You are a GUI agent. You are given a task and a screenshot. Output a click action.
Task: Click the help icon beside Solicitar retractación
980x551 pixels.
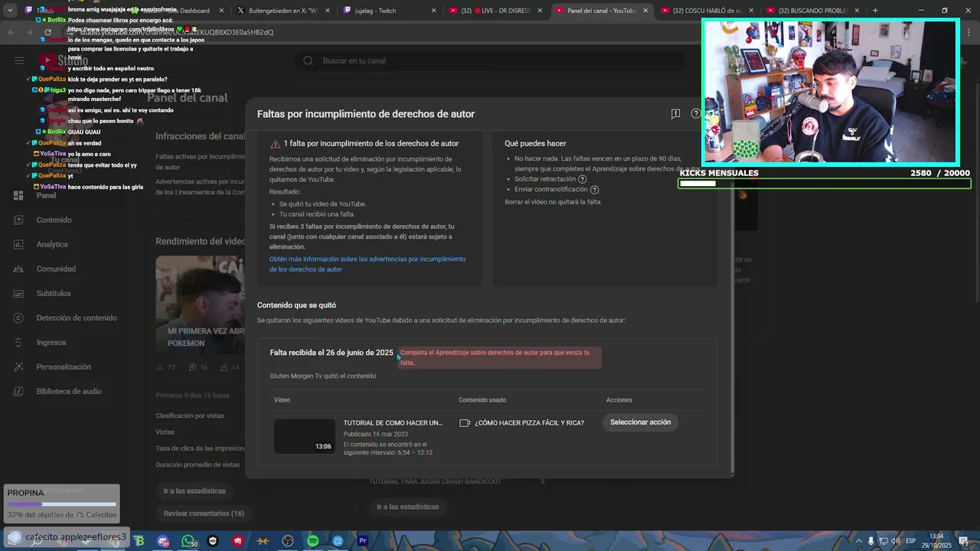(x=583, y=179)
